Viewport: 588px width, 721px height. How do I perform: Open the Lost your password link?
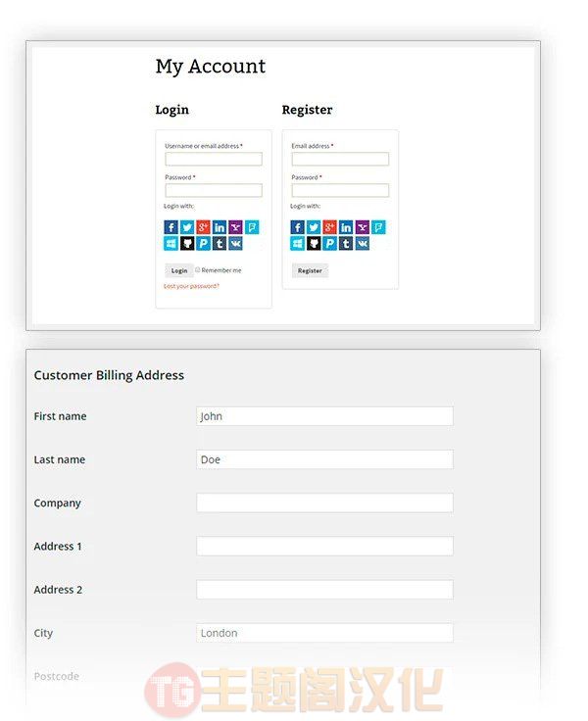pyautogui.click(x=191, y=286)
